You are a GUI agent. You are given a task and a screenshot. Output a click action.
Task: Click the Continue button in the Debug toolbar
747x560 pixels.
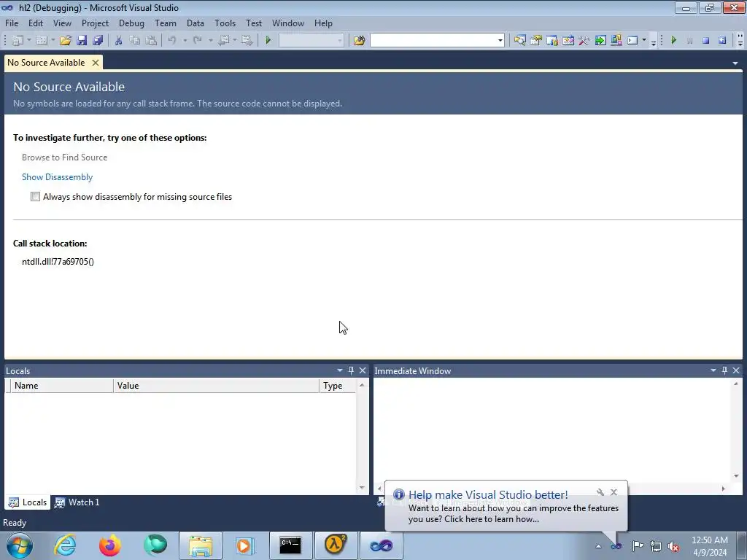(x=673, y=41)
